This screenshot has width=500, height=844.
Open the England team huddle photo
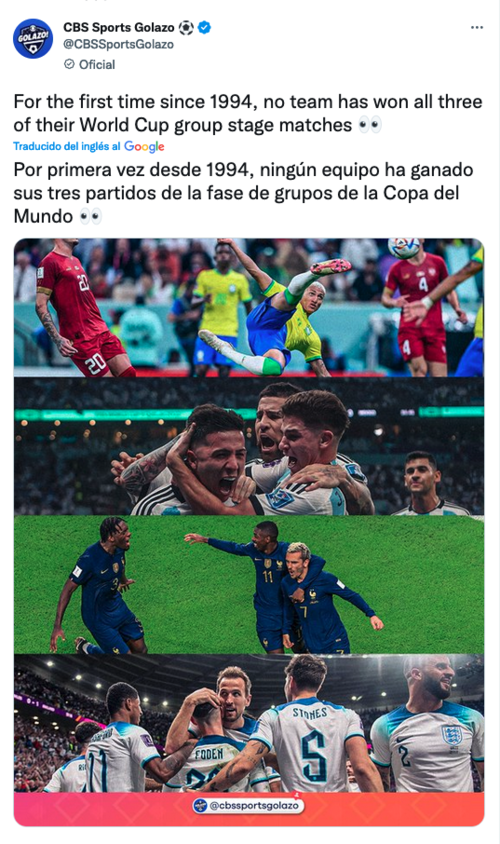point(249,723)
